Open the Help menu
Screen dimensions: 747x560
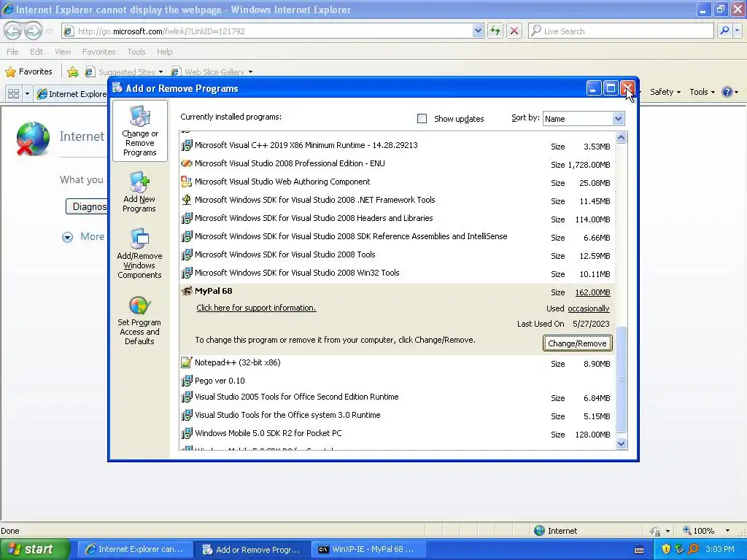coord(164,52)
